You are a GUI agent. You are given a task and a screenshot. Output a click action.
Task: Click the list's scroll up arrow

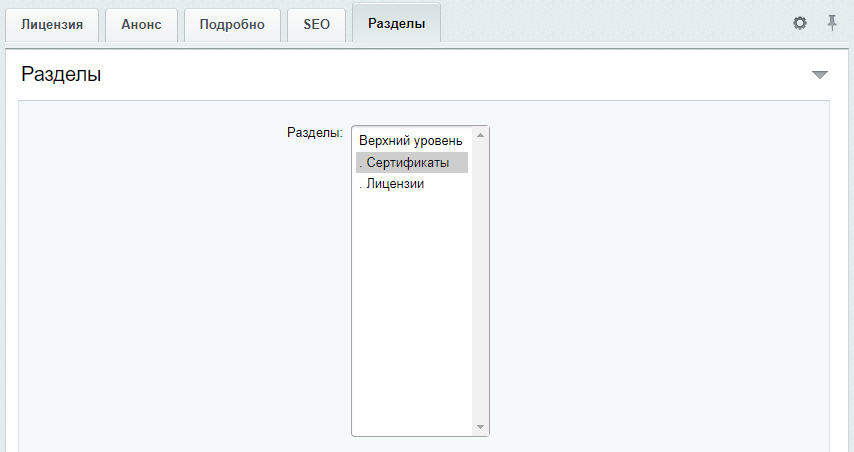(x=480, y=135)
